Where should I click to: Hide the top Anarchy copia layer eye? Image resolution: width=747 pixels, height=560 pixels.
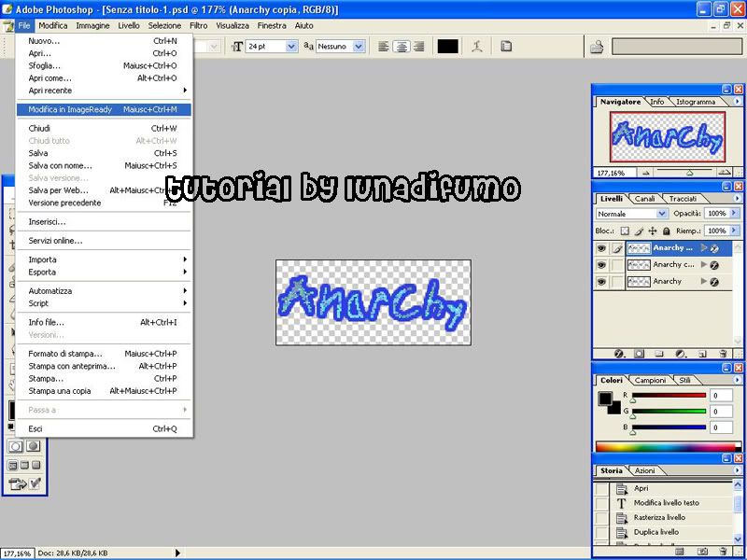tap(601, 248)
